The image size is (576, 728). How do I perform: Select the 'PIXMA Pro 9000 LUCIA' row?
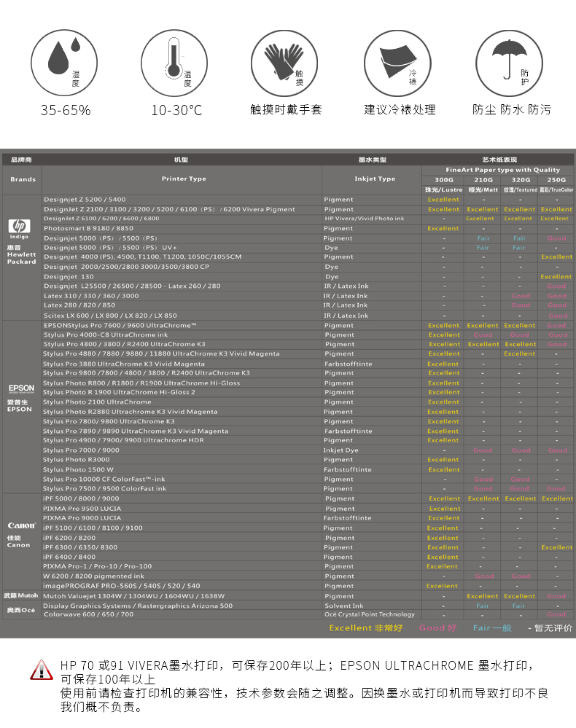click(x=289, y=518)
